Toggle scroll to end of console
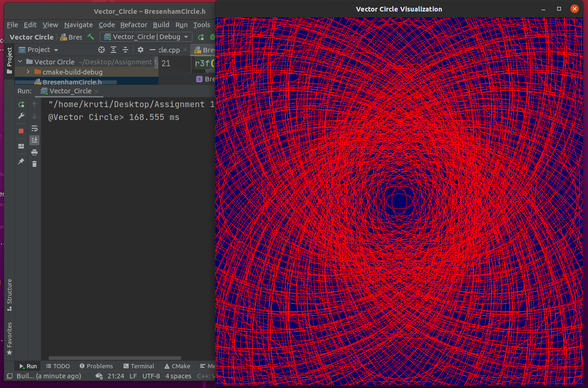The image size is (588, 388). [34, 140]
